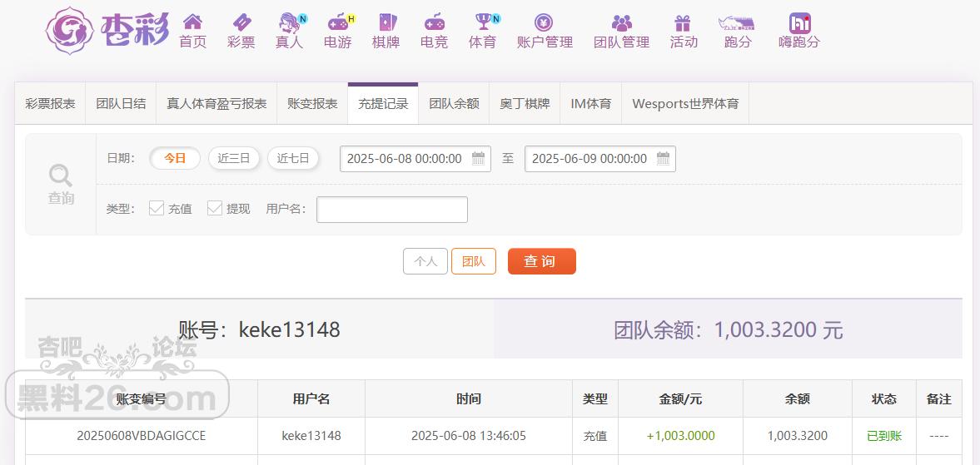Click the 杏彩 site logo
This screenshot has width=980, height=465.
click(107, 31)
